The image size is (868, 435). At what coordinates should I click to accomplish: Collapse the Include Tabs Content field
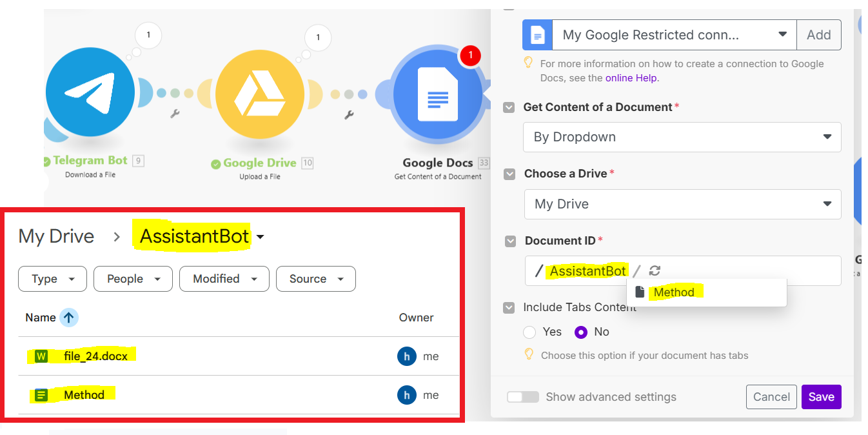509,308
